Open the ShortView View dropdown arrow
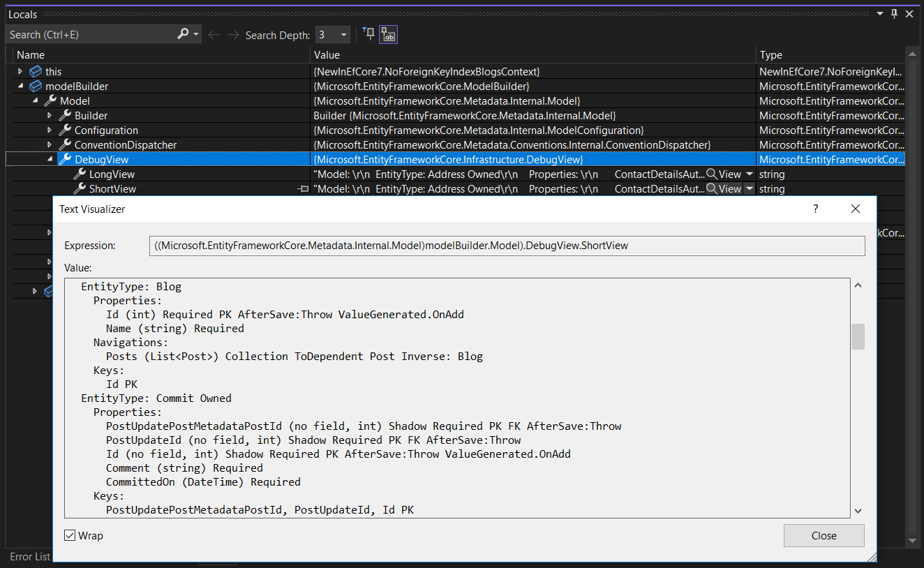 (x=749, y=188)
